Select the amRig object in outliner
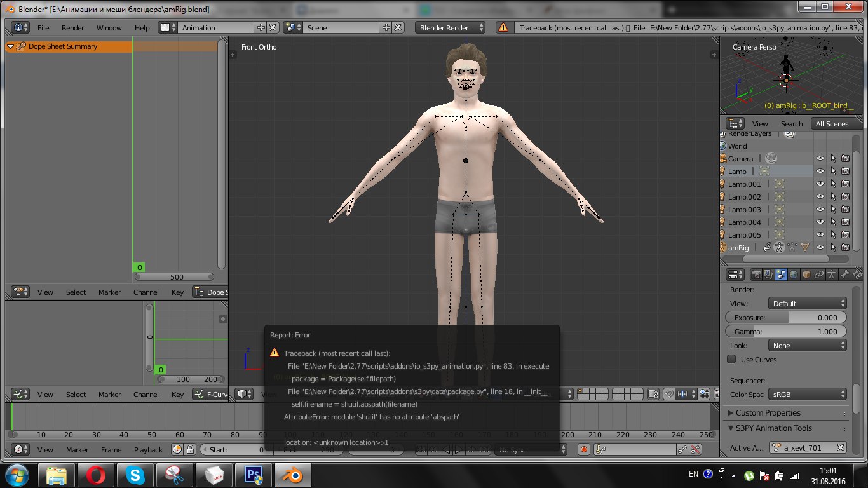This screenshot has height=488, width=868. (738, 247)
